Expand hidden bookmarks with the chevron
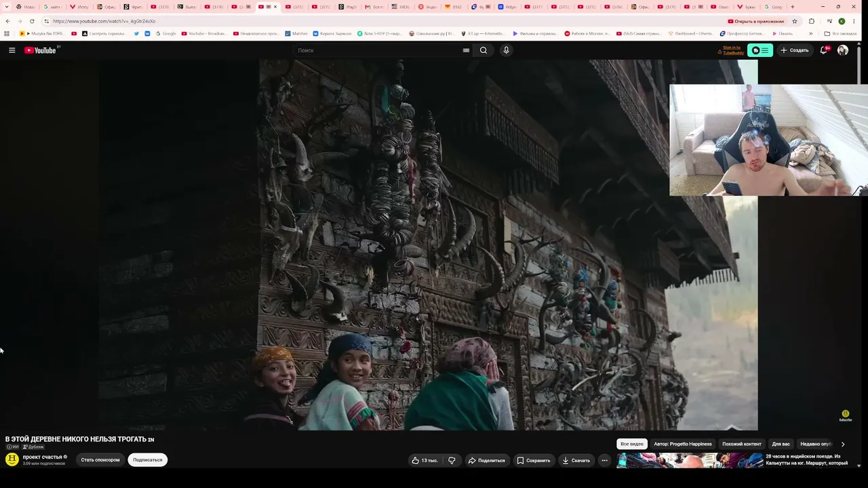Screen dimensions: 868x488 point(810,33)
